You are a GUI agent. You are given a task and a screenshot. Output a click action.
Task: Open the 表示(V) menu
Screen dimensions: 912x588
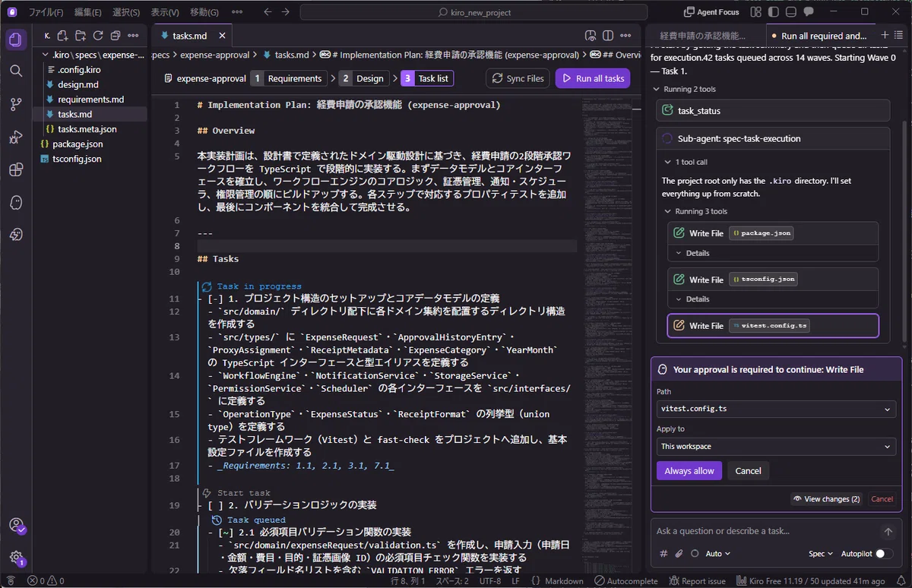pos(165,12)
